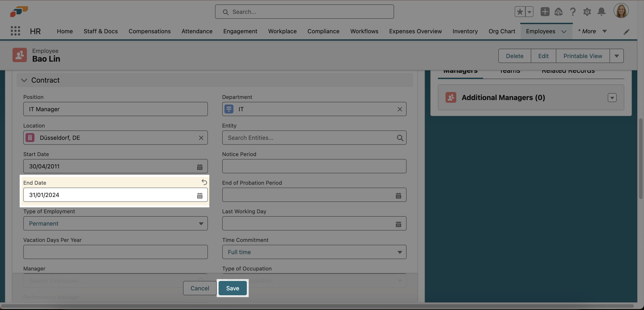Click the pencil icon to edit navigation tabs
Viewport: 644px width, 310px height.
(627, 31)
